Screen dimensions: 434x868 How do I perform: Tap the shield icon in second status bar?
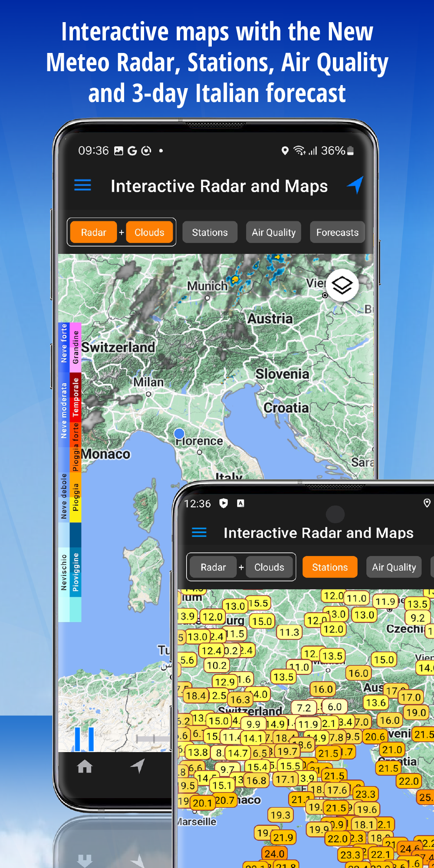[224, 503]
